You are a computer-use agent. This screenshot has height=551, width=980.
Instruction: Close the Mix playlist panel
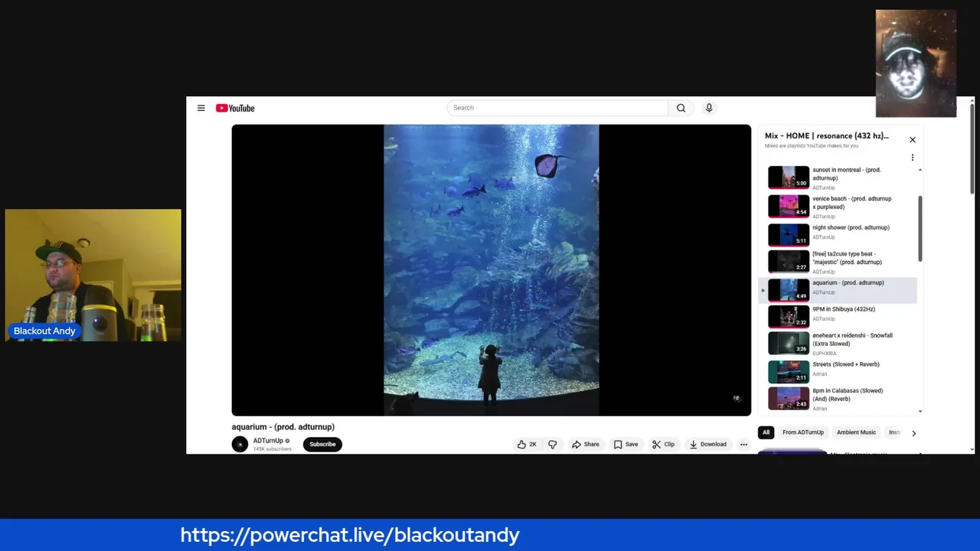pos(912,139)
